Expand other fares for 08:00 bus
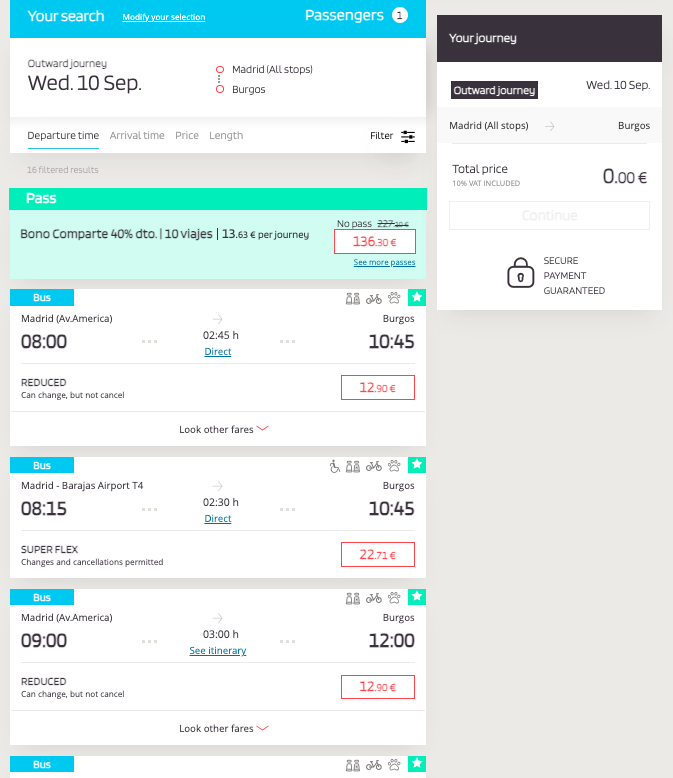The height and width of the screenshot is (778, 673). coord(224,429)
